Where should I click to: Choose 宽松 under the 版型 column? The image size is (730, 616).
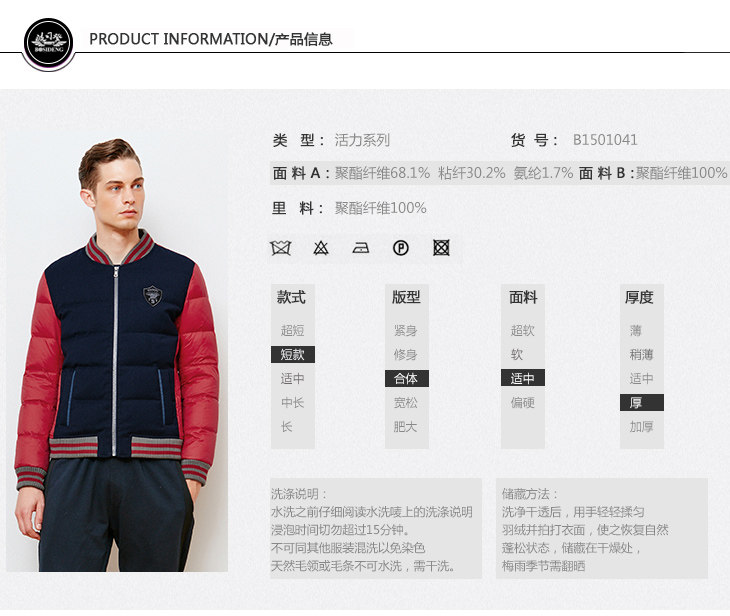(x=406, y=403)
